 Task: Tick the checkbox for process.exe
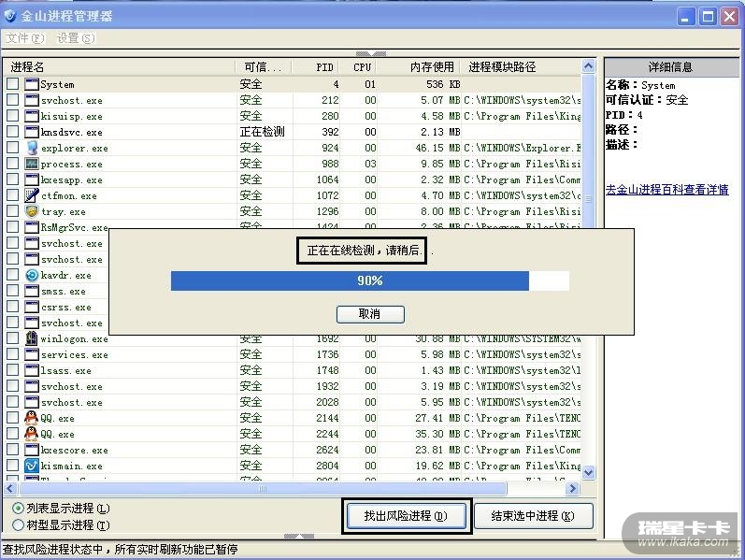13,164
